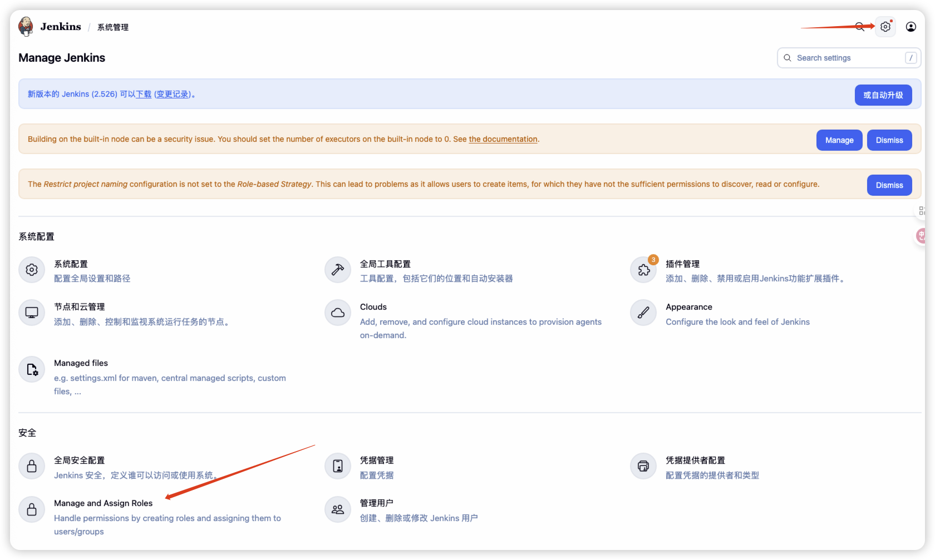
Task: Click description 配置凭据的提供者和类型
Action: [712, 475]
